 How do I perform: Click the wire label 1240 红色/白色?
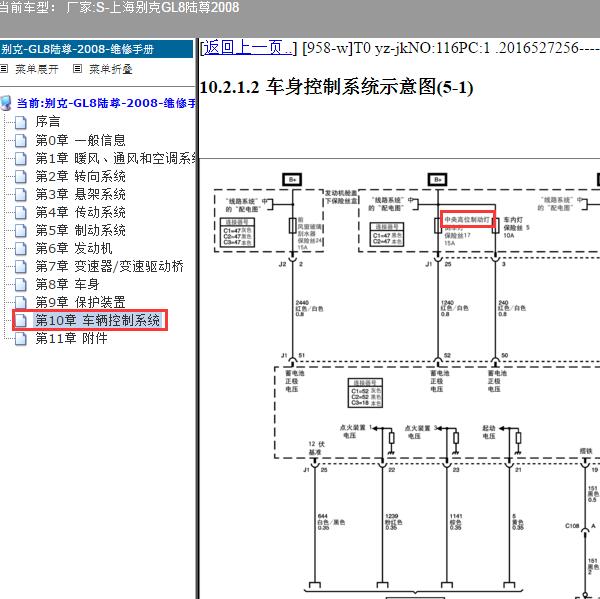455,308
